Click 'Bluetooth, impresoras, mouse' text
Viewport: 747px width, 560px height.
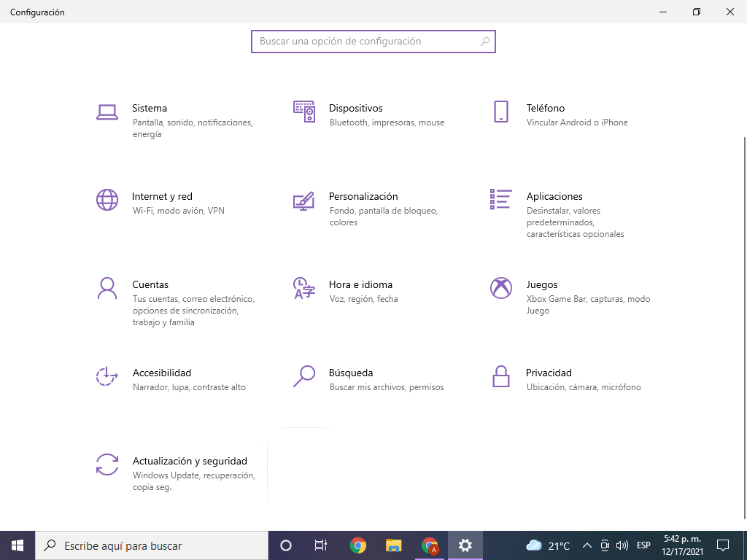(387, 122)
